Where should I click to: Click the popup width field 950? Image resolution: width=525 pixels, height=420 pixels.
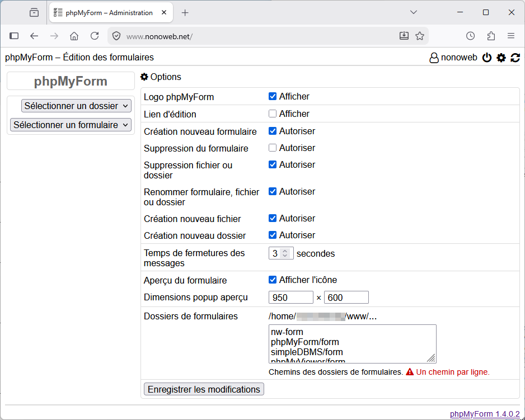pyautogui.click(x=291, y=297)
